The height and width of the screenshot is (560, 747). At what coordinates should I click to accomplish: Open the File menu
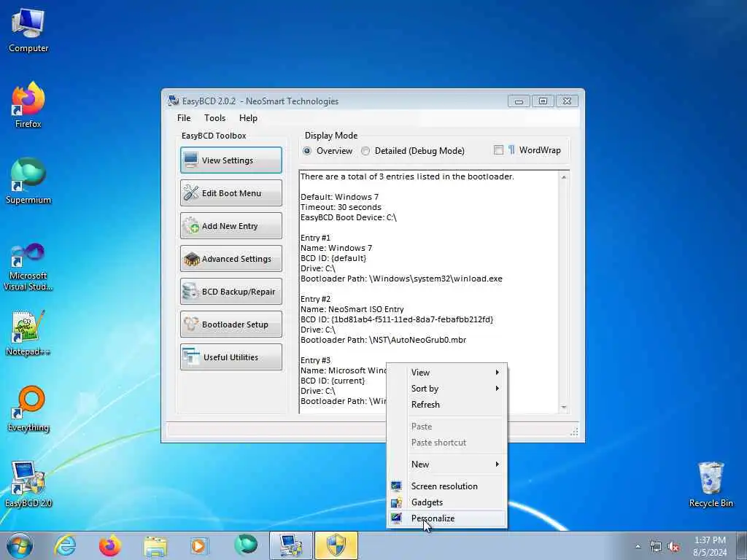(184, 118)
